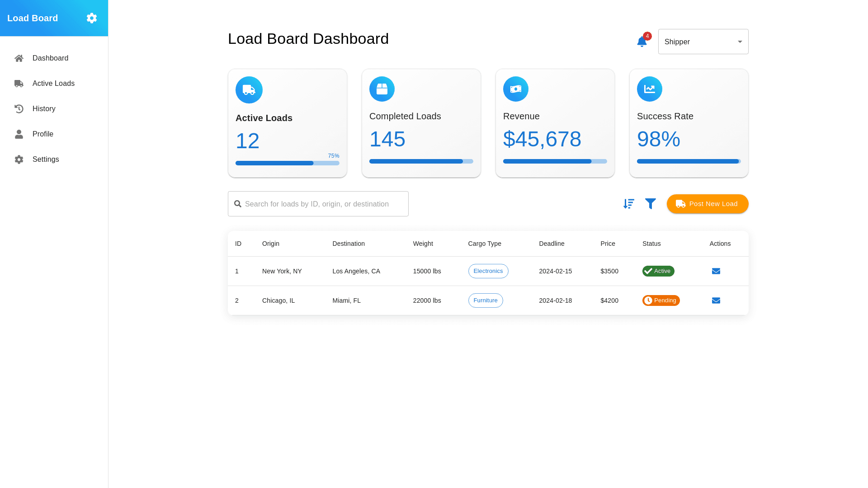Open History from the sidebar
The width and height of the screenshot is (868, 488).
[44, 109]
